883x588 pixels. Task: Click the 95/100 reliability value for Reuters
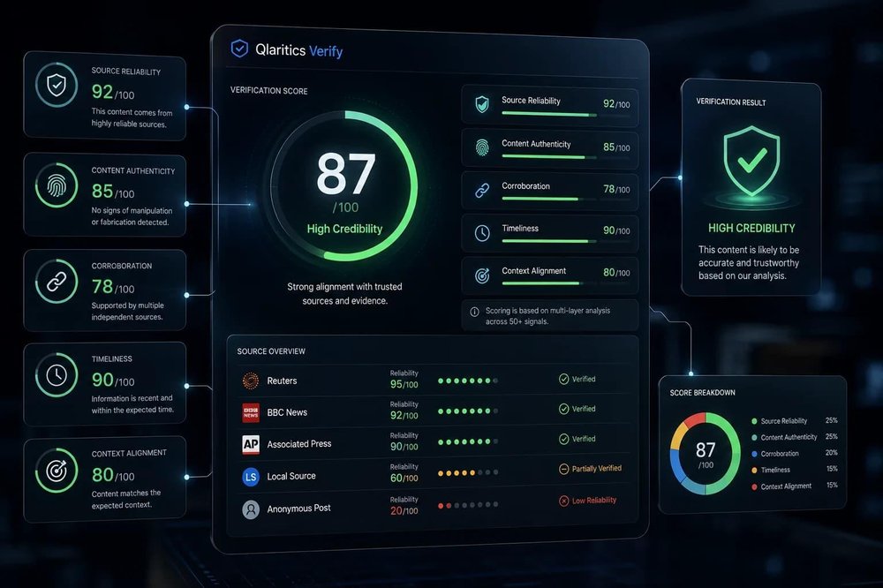[404, 384]
